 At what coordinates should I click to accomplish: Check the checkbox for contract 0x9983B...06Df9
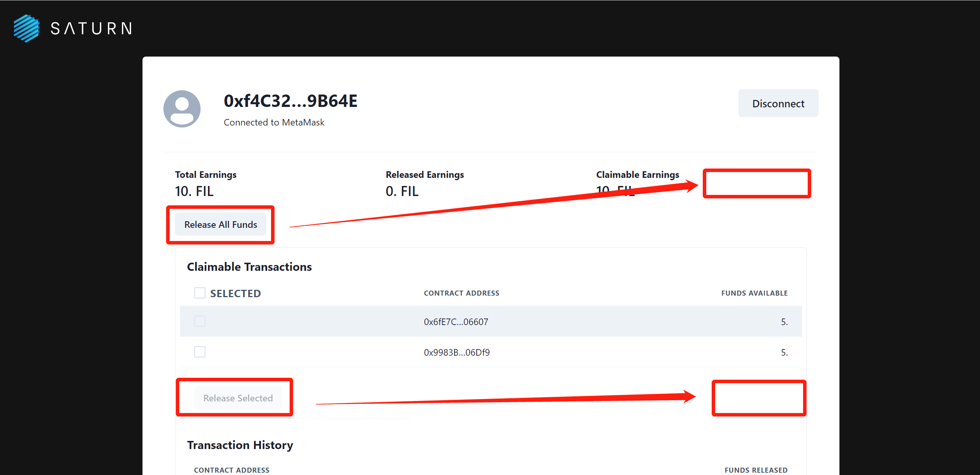click(x=199, y=352)
